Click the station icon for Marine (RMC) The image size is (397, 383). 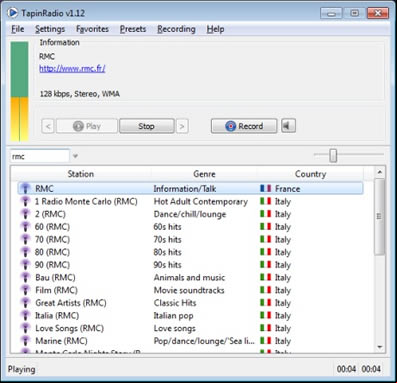pos(25,341)
